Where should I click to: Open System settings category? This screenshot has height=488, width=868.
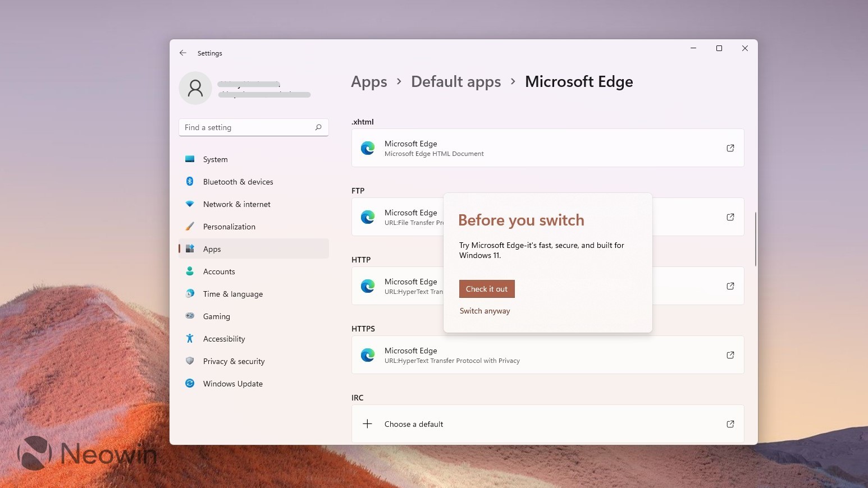[x=254, y=159]
